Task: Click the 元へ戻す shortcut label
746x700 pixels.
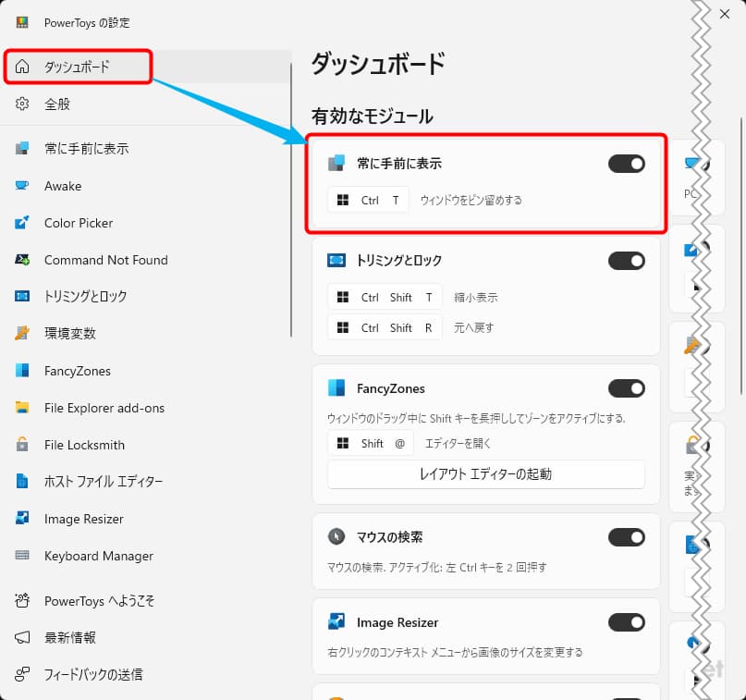Action: tap(473, 328)
